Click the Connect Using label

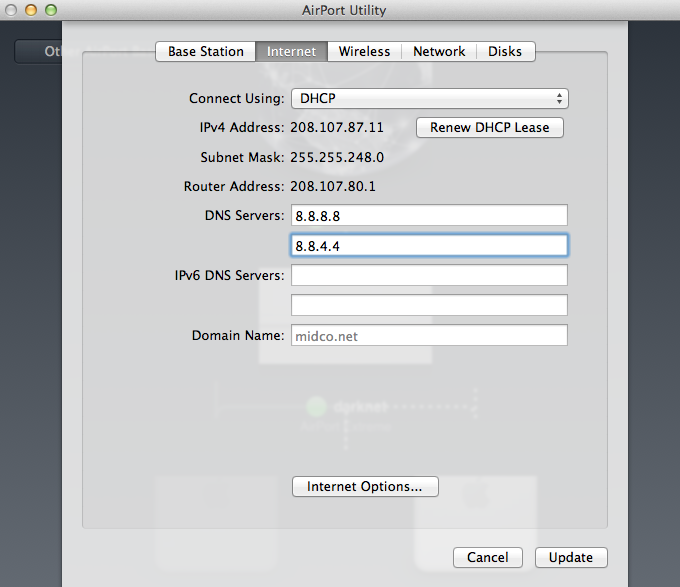(237, 98)
